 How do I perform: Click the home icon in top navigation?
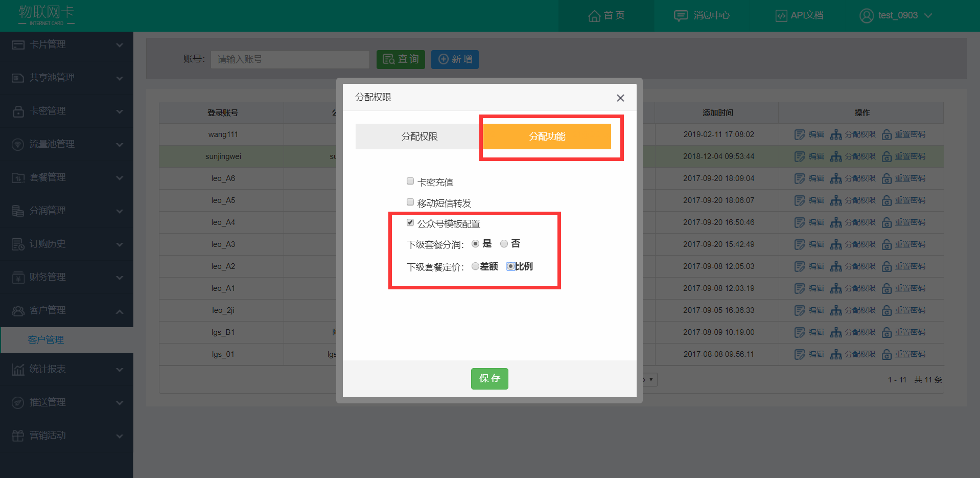coord(594,16)
